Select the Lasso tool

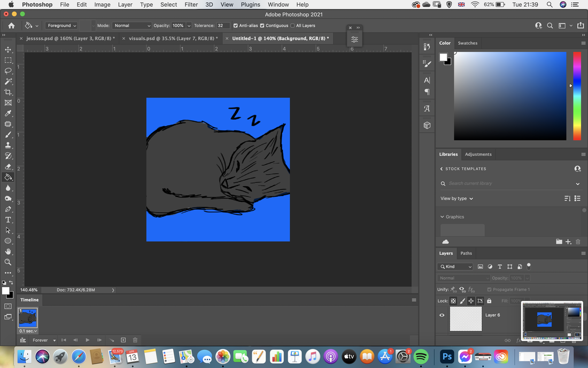[x=8, y=71]
